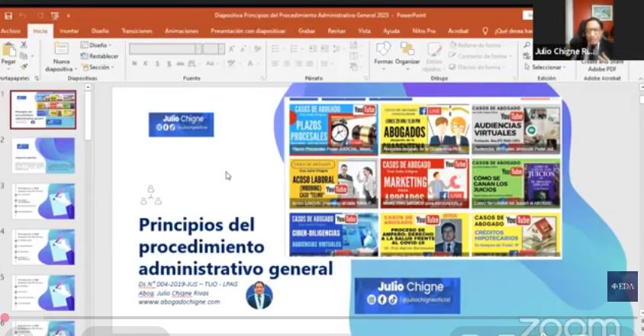Click the Restablecer reset button
The width and height of the screenshot is (644, 336).
(x=100, y=56)
